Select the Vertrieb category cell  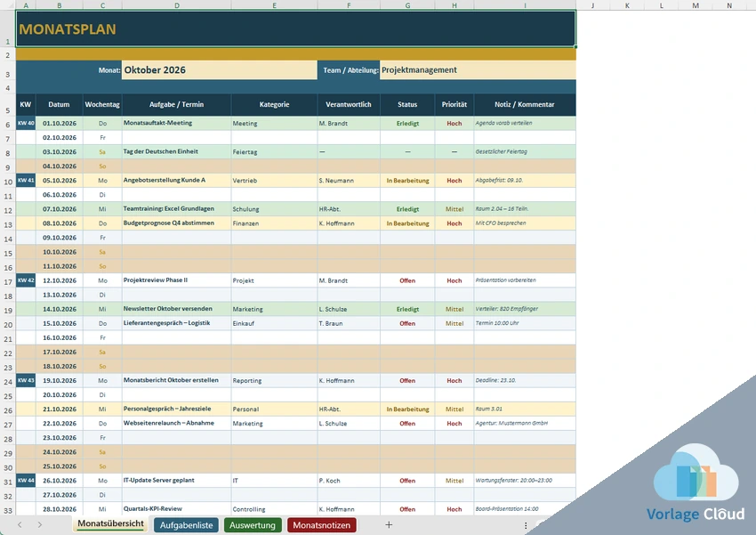(x=274, y=181)
